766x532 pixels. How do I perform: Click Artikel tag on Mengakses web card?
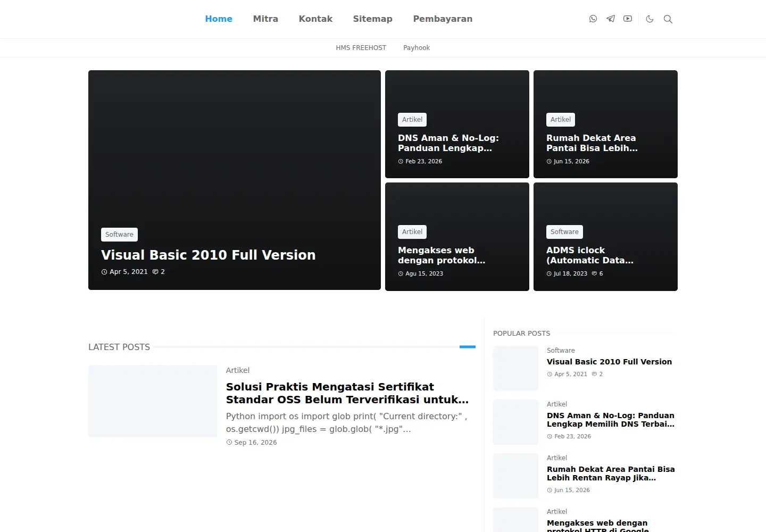412,232
